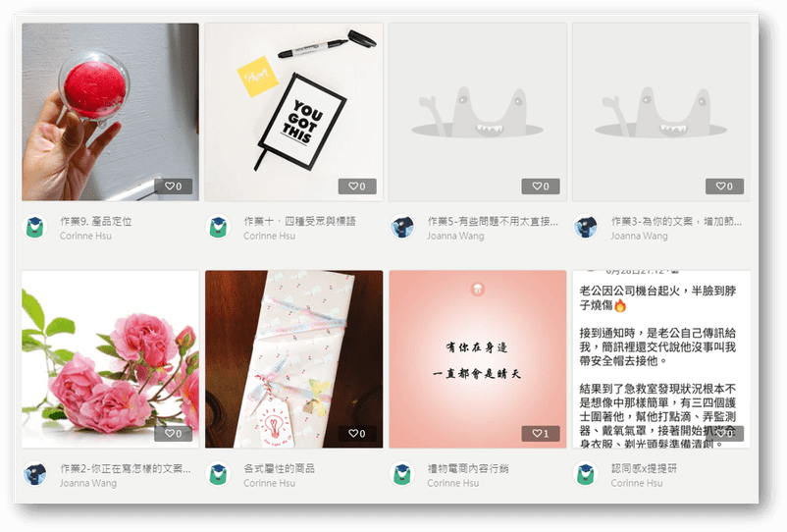Click author name Corinne Hsu under 認同感x提提研
Screen dimensions: 787x532
pos(637,483)
